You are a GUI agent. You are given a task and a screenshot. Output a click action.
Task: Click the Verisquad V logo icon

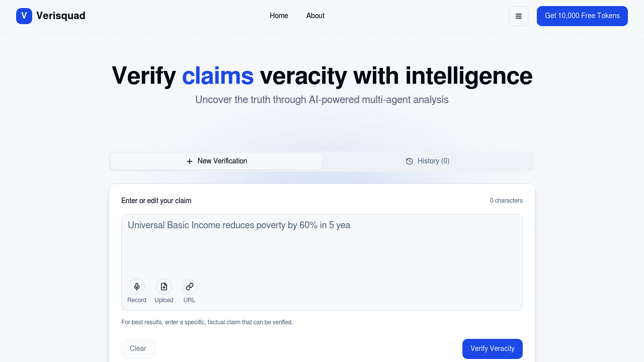coord(24,16)
